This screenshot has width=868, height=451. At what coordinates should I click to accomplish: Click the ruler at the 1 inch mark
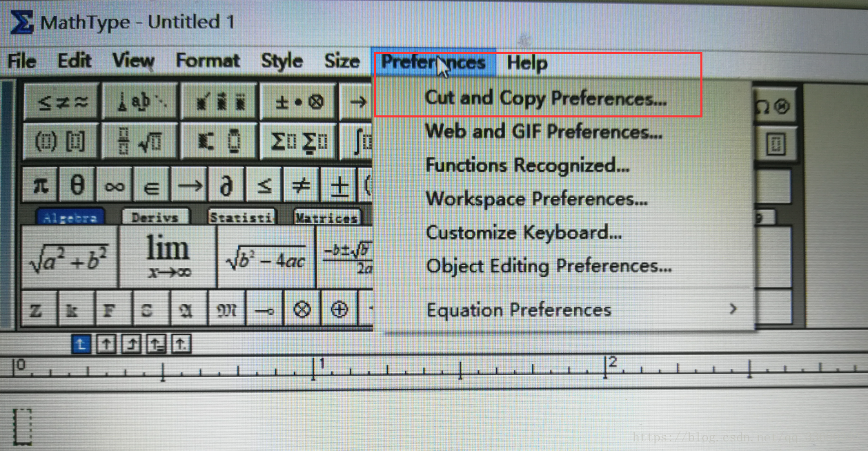coord(315,369)
